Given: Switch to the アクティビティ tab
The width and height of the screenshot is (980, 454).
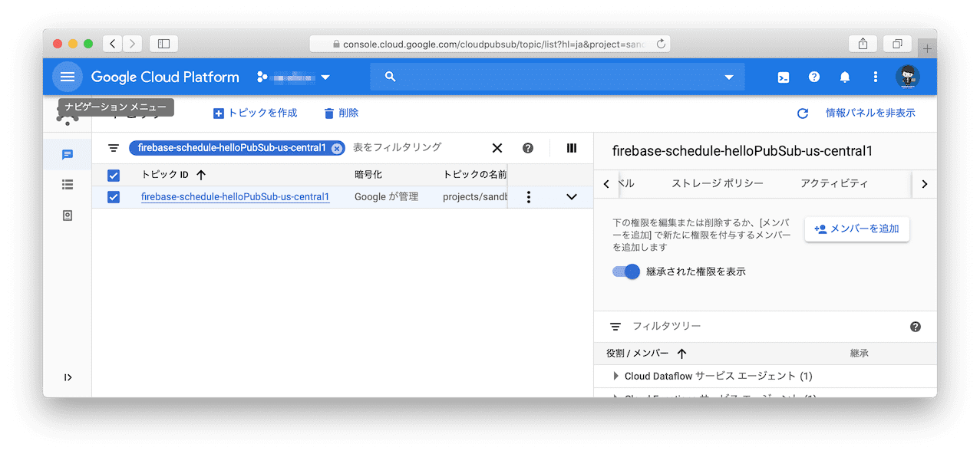Looking at the screenshot, I should coord(834,183).
